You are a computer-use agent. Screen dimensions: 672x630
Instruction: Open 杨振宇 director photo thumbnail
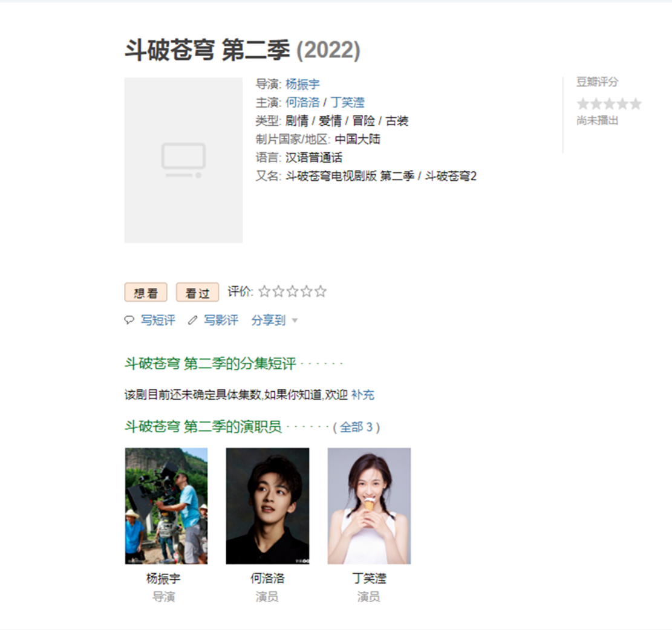166,506
